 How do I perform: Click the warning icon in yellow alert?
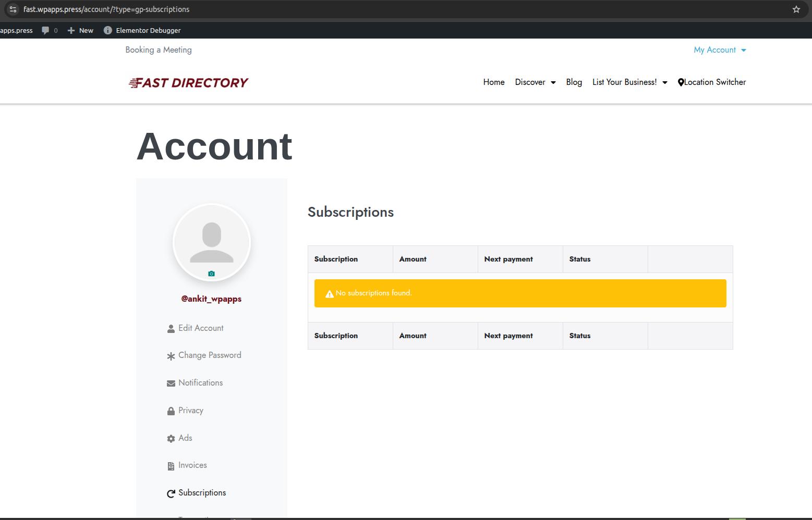pyautogui.click(x=329, y=294)
